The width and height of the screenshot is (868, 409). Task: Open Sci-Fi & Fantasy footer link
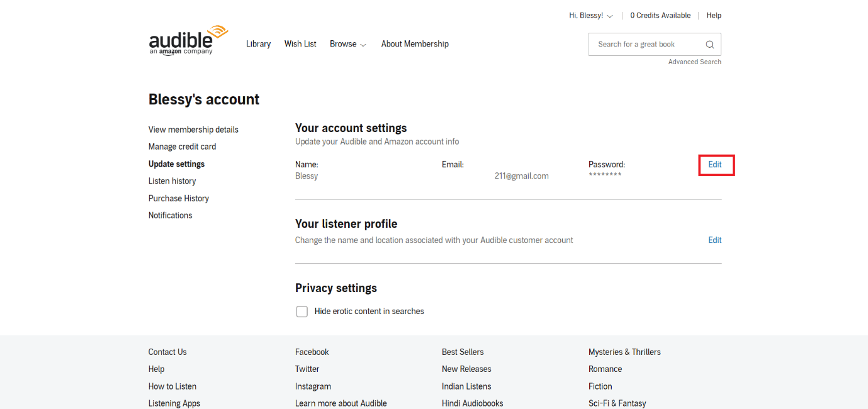tap(617, 403)
